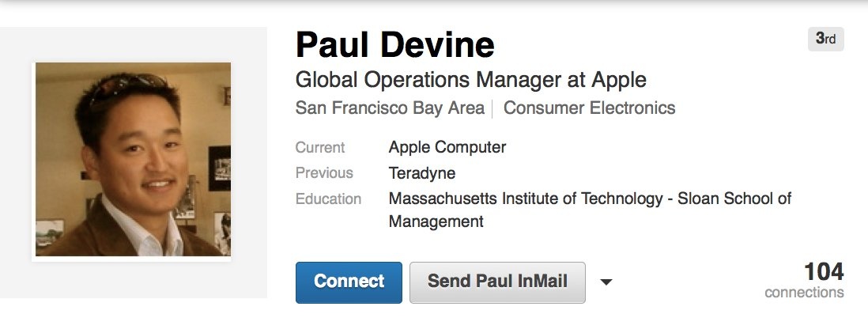Image resolution: width=868 pixels, height=329 pixels.
Task: Click the Current field label
Action: tap(319, 147)
